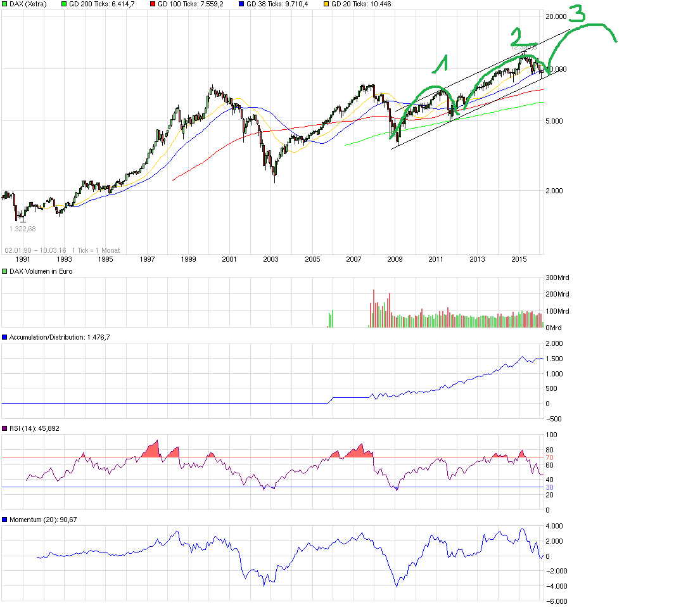Click the low marker value '1.322,68'
Screen dimensions: 700x607
pyautogui.click(x=22, y=229)
